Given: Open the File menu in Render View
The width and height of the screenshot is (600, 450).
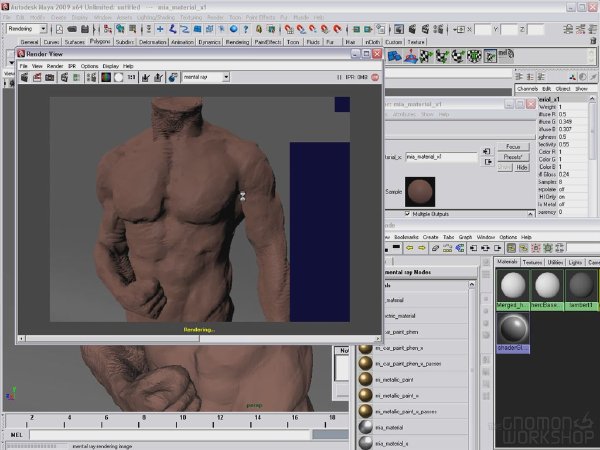Looking at the screenshot, I should coord(23,66).
